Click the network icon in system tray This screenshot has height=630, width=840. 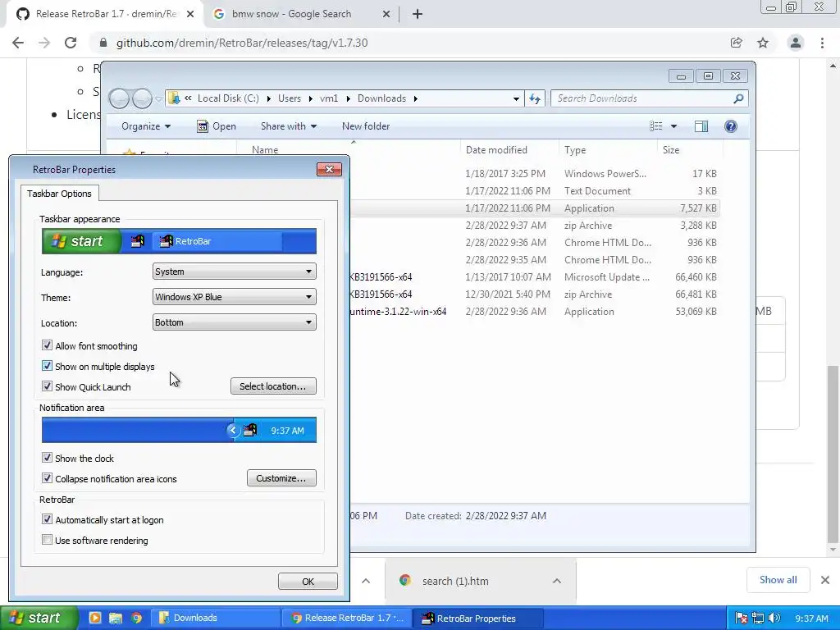757,619
